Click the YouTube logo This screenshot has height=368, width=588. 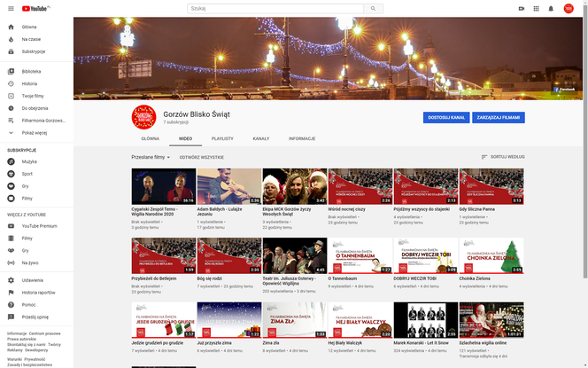36,8
